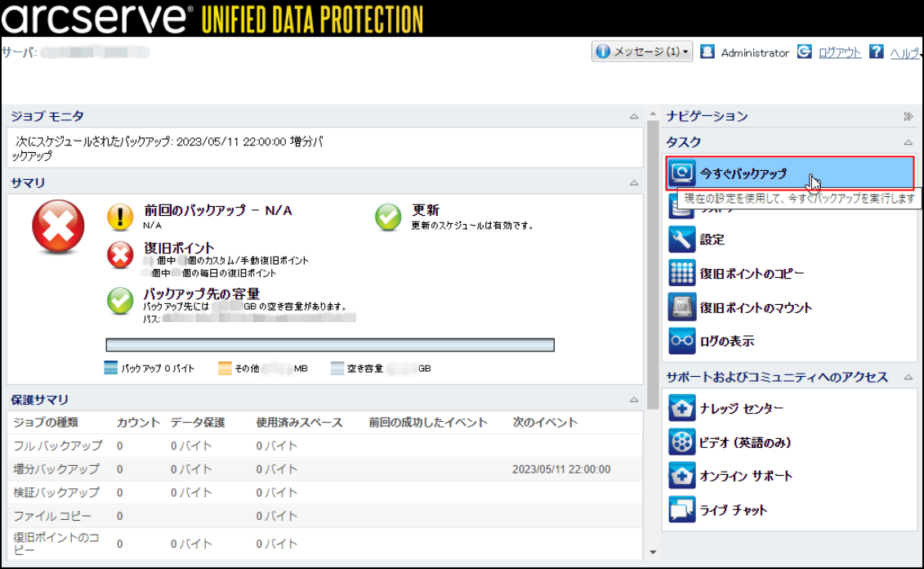Click the question mark help icon

pyautogui.click(x=877, y=52)
